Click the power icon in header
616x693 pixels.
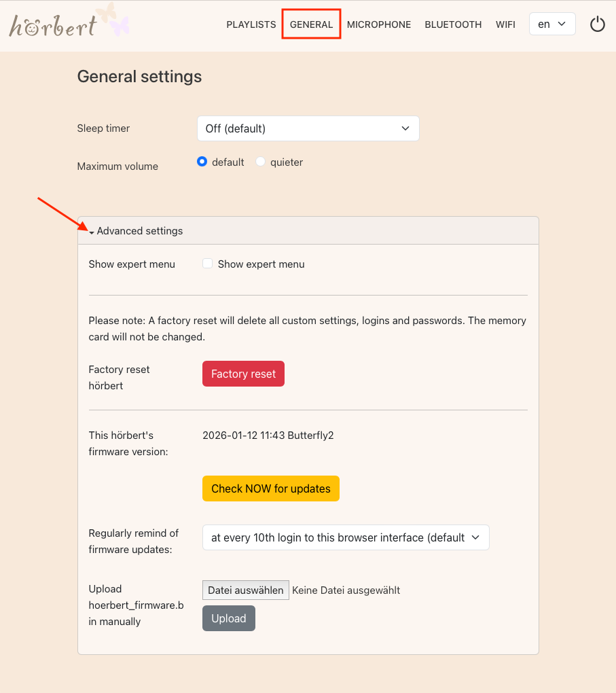tap(597, 24)
